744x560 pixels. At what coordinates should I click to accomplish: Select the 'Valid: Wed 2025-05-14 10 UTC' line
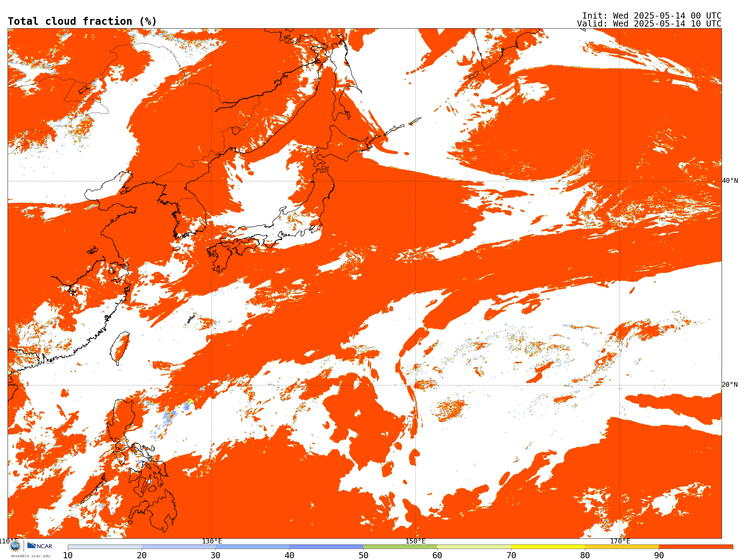click(649, 24)
